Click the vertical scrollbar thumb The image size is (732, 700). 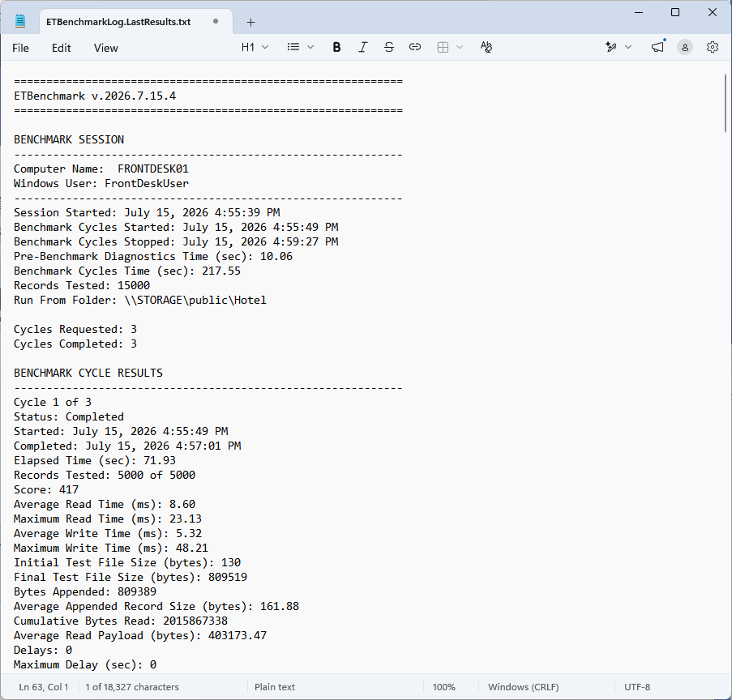coord(726,103)
